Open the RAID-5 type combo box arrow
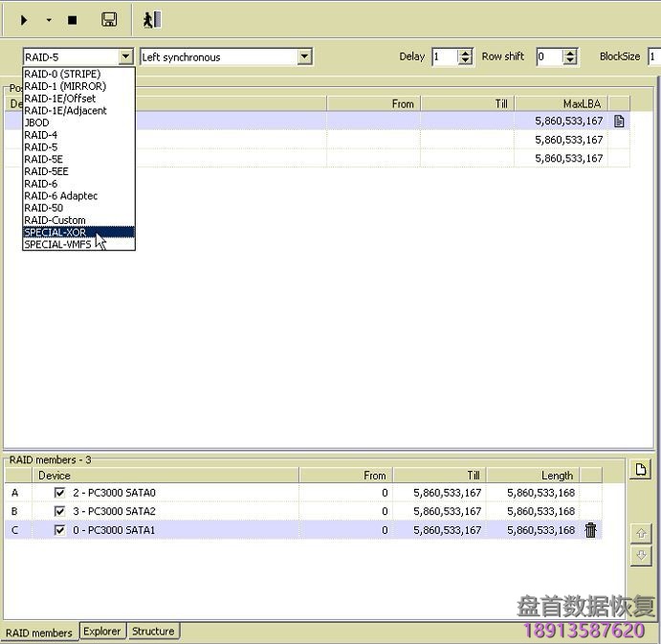 (x=125, y=56)
